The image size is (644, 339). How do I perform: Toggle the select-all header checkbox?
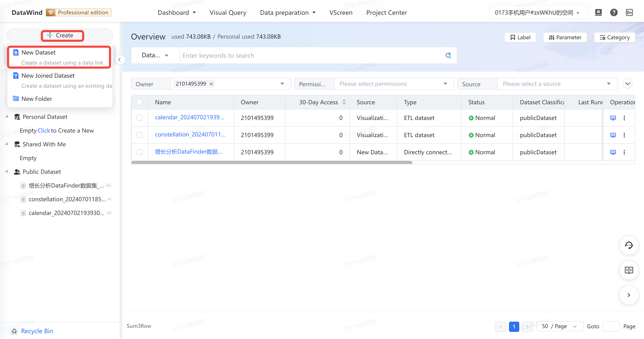(x=140, y=102)
